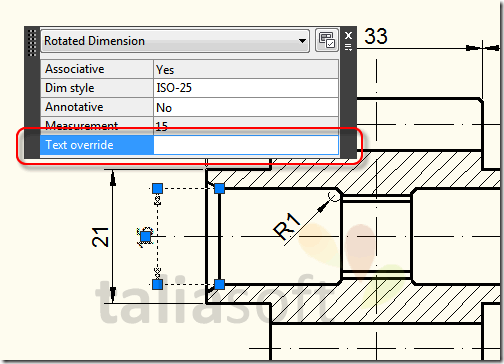504x364 pixels.
Task: Grab the dotted grip handle of the panel
Action: (x=32, y=43)
